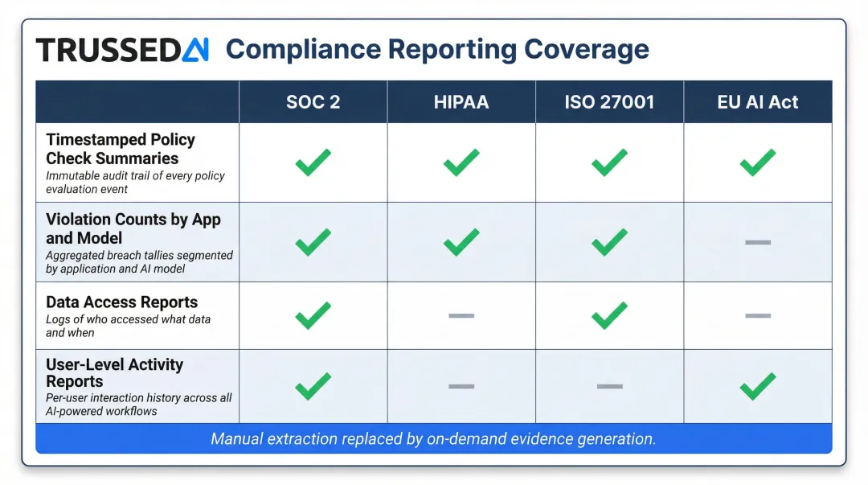Select the SOC 2 checkmark in the Data Access Reports row
The height and width of the screenshot is (485, 868).
pyautogui.click(x=313, y=315)
